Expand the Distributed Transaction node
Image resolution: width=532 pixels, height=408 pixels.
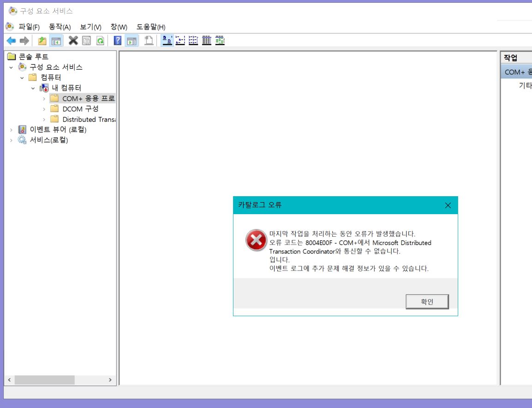coord(44,120)
